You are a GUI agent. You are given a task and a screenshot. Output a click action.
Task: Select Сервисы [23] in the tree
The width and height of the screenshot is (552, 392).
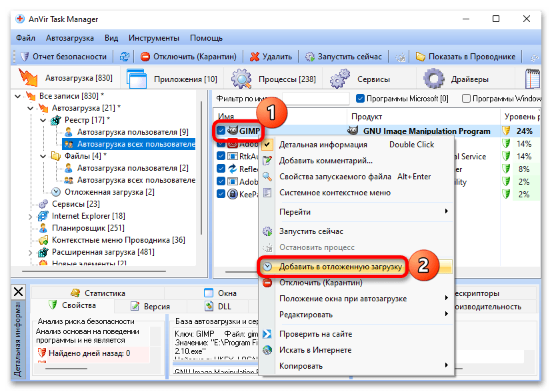point(76,204)
